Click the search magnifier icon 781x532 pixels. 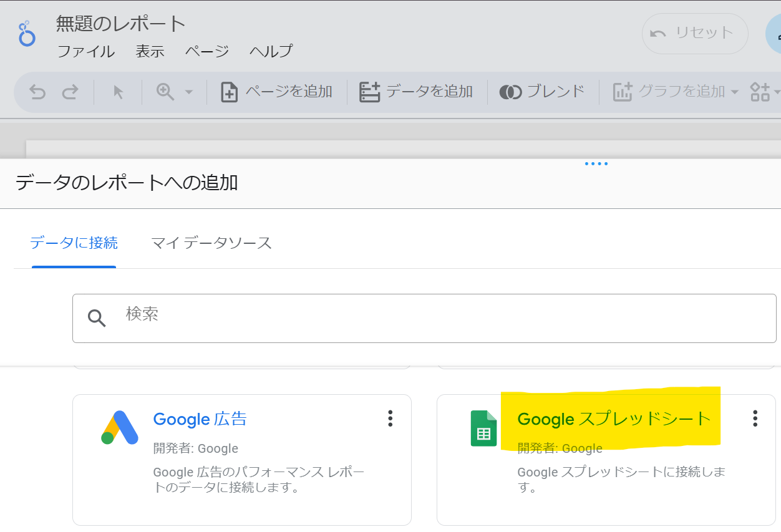pos(97,318)
